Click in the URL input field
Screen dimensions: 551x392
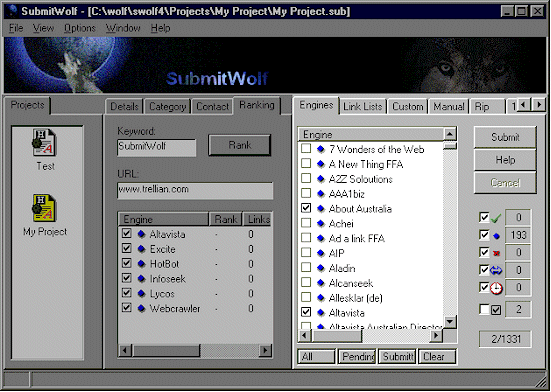point(195,190)
